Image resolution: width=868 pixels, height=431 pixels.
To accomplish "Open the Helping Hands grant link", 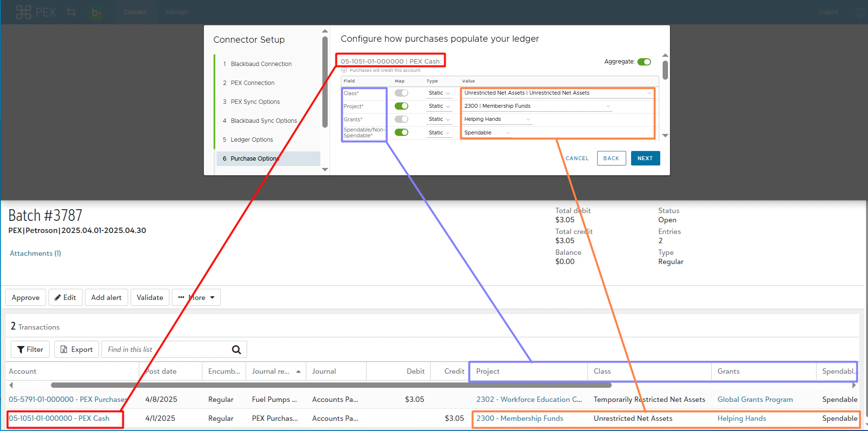I will (742, 418).
